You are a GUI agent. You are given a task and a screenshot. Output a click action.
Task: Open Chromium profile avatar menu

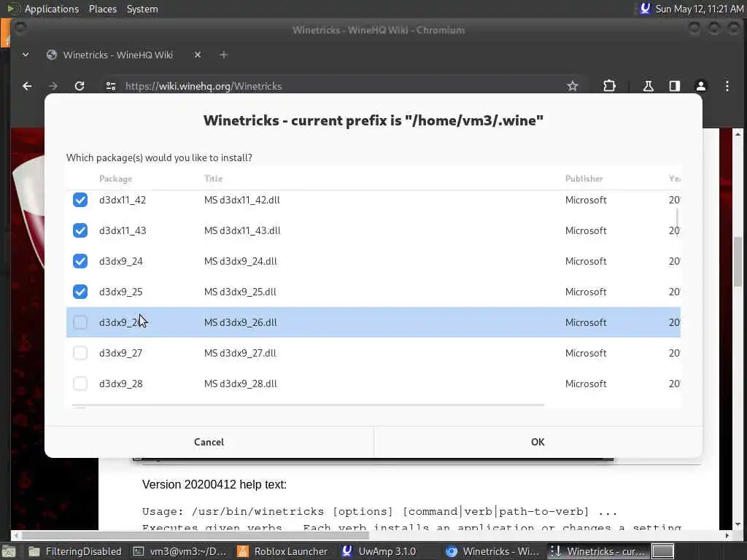coord(701,86)
